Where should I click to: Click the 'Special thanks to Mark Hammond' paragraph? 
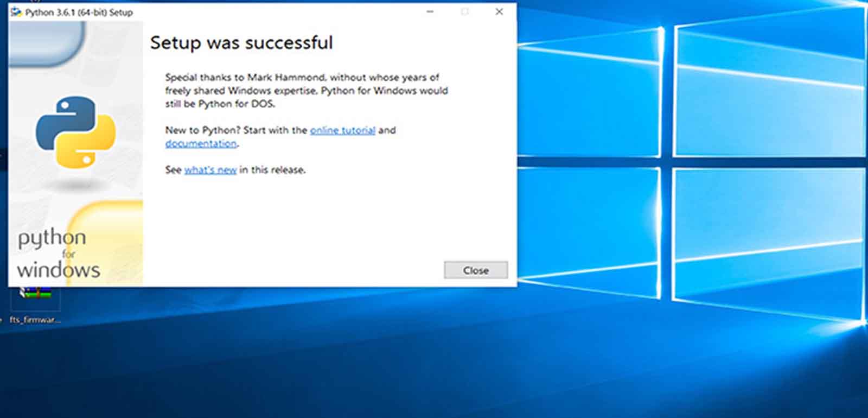307,91
